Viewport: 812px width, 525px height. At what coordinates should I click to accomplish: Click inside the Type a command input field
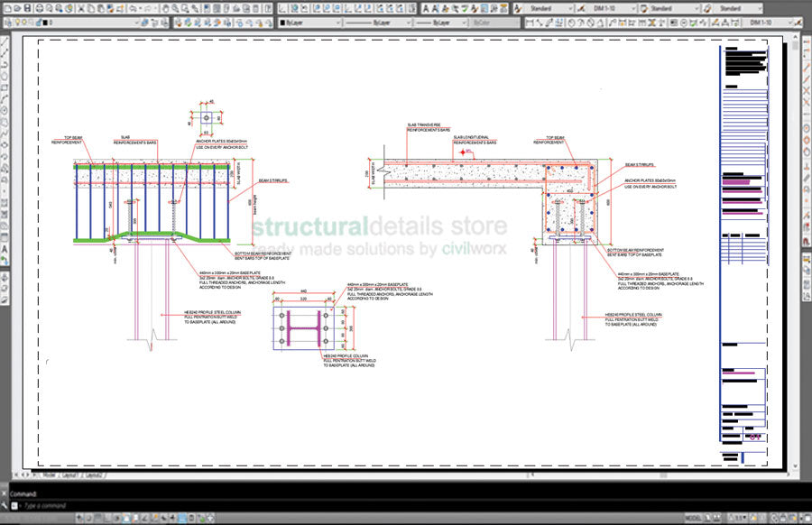(x=108, y=506)
